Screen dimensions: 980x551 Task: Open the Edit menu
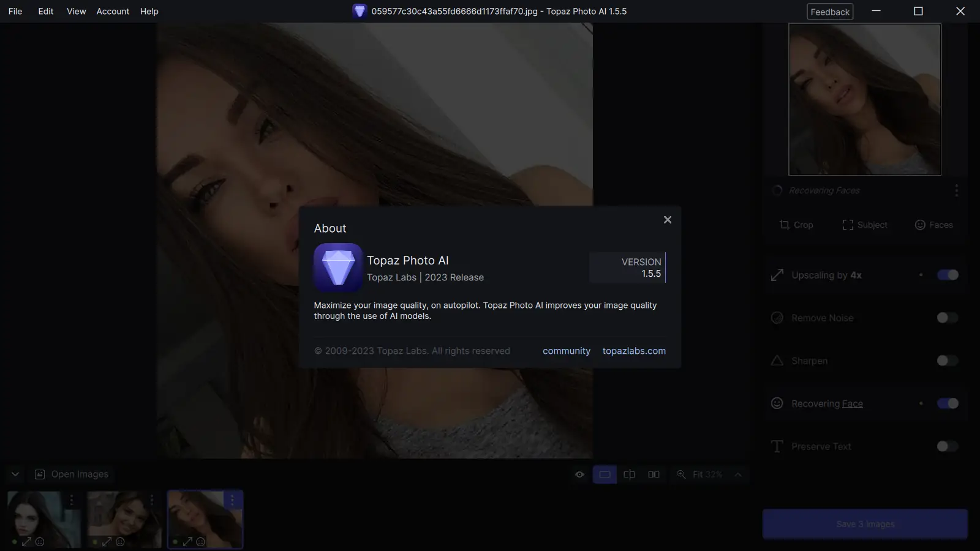coord(46,11)
